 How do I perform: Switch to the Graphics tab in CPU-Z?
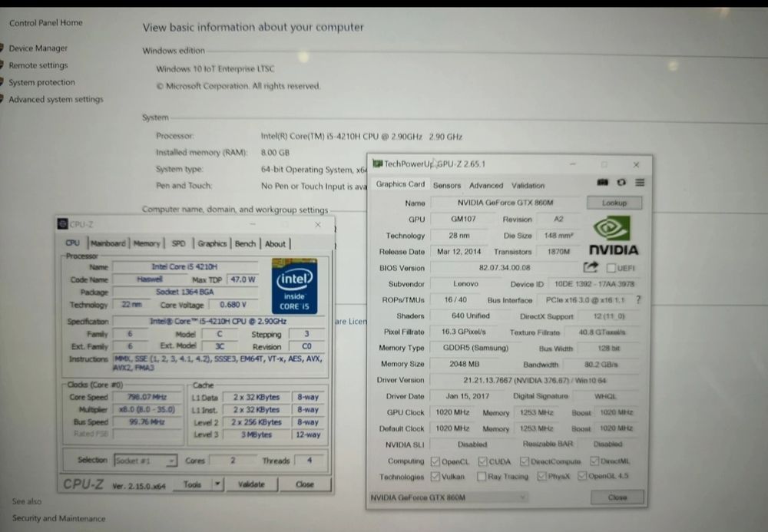coord(212,243)
